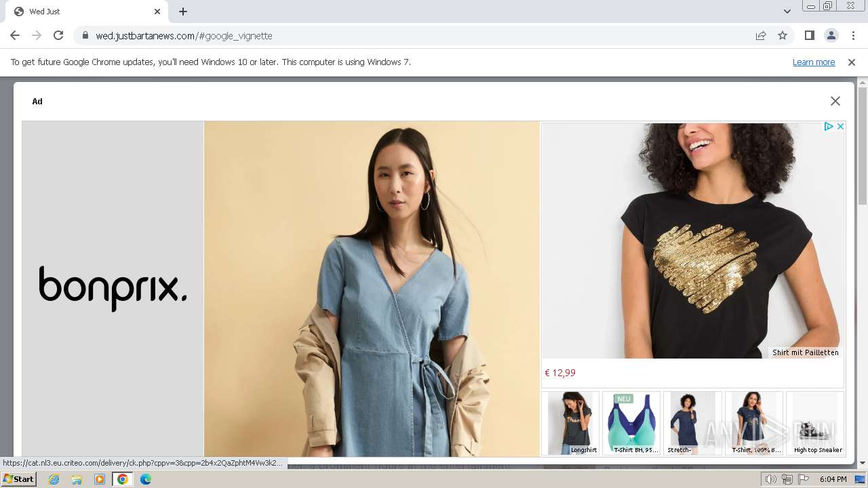Open network tray icon
This screenshot has height=488, width=868.
787,479
